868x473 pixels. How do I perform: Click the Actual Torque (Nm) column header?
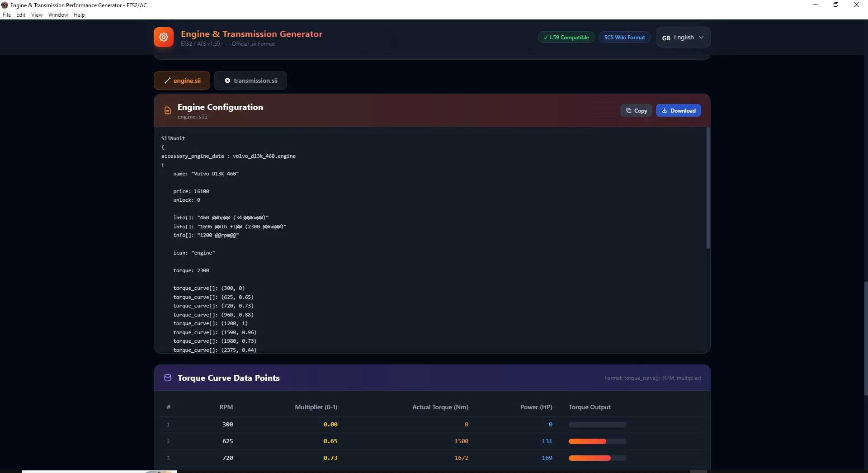pos(440,407)
